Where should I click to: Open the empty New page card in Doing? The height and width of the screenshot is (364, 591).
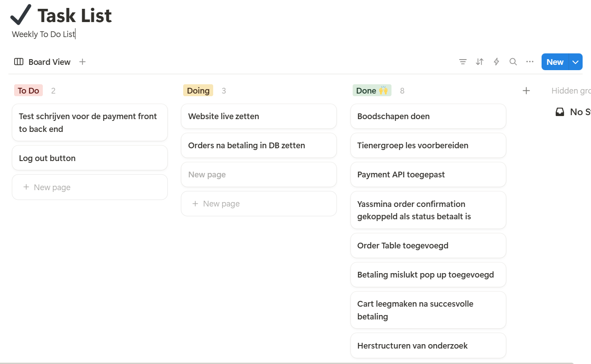pyautogui.click(x=259, y=175)
